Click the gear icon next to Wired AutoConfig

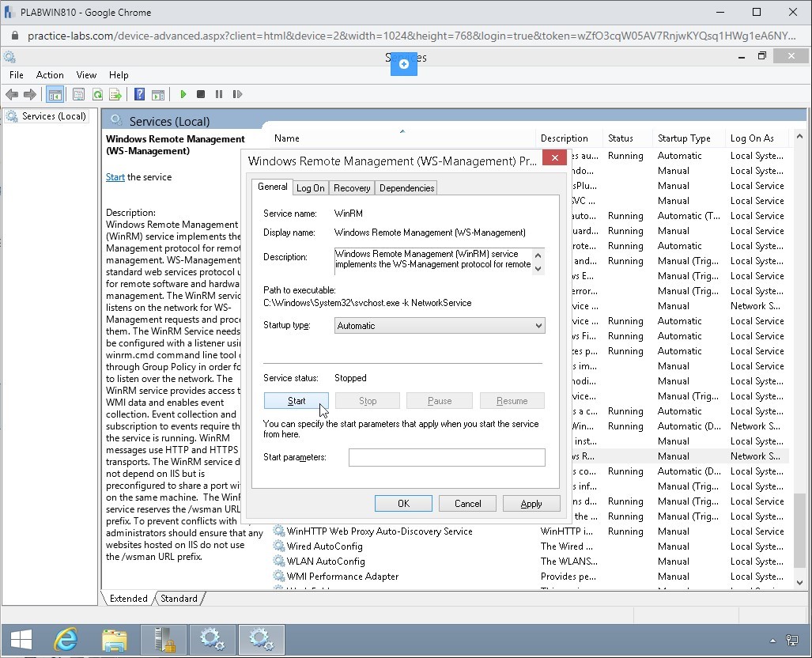tap(279, 546)
